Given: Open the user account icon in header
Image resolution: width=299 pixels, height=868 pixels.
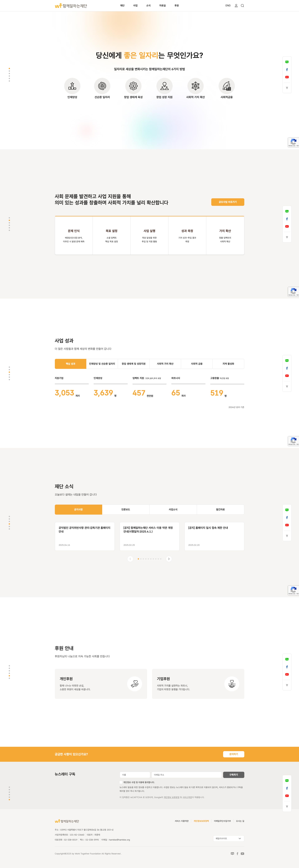Looking at the screenshot, I should (x=236, y=6).
